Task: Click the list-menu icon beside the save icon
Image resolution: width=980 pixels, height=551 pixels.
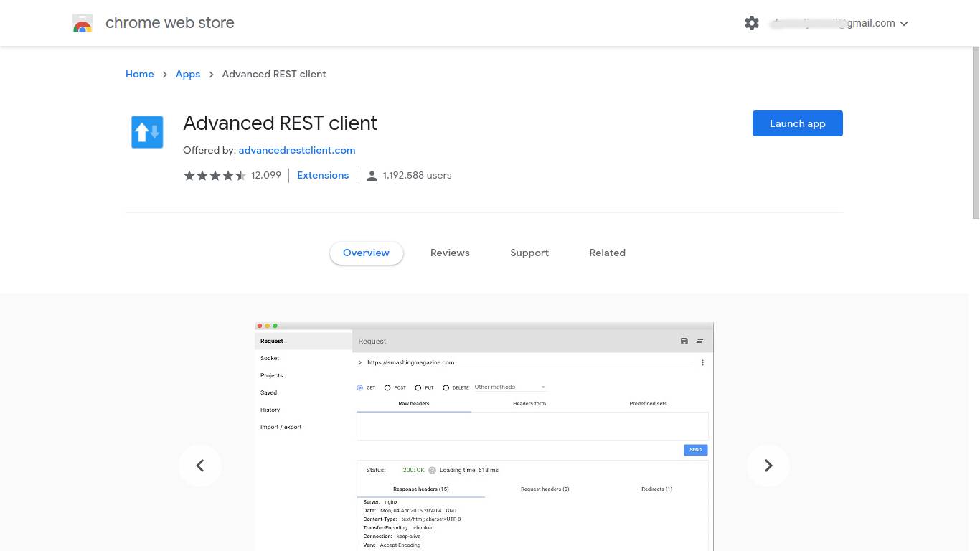Action: (699, 342)
